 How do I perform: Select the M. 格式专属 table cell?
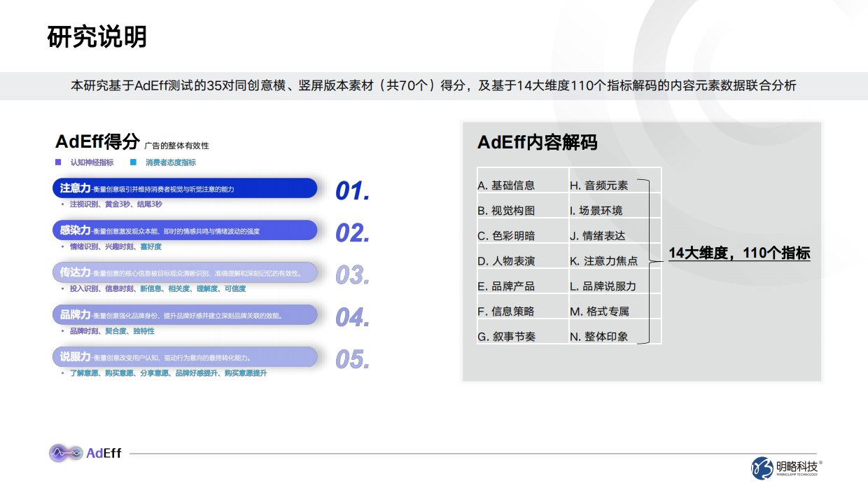click(615, 307)
